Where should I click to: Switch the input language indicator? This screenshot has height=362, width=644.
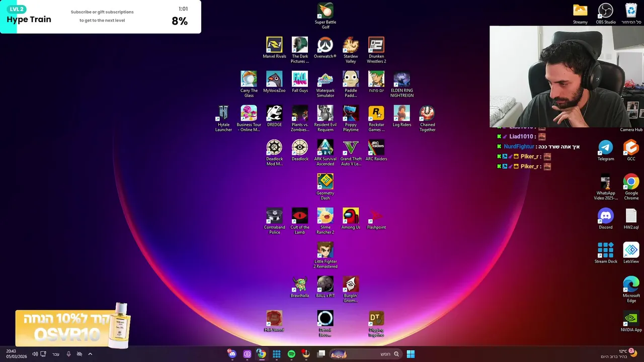click(x=56, y=354)
